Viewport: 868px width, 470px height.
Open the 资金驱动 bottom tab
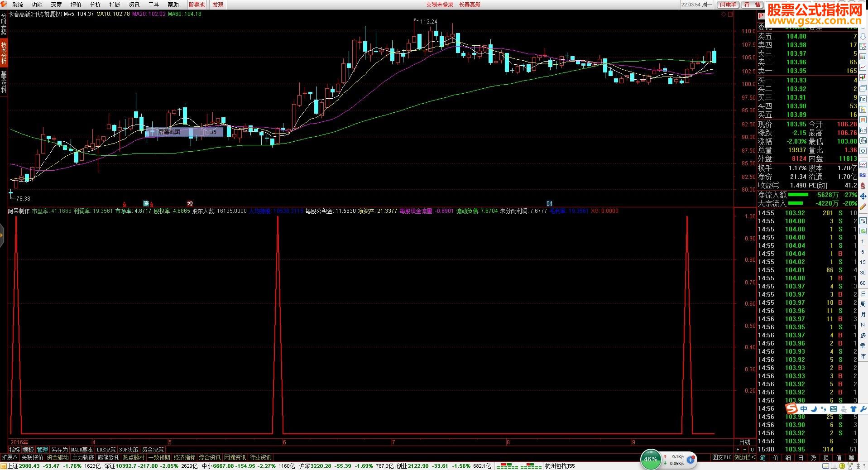pos(58,457)
